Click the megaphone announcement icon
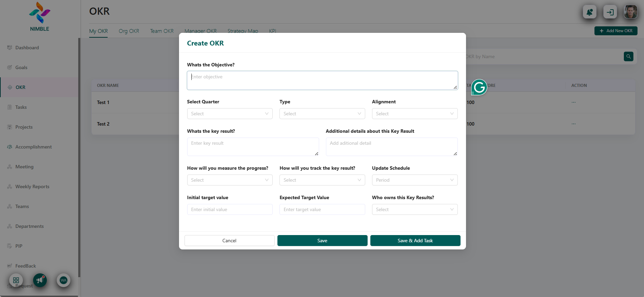The width and height of the screenshot is (644, 297). pyautogui.click(x=40, y=280)
